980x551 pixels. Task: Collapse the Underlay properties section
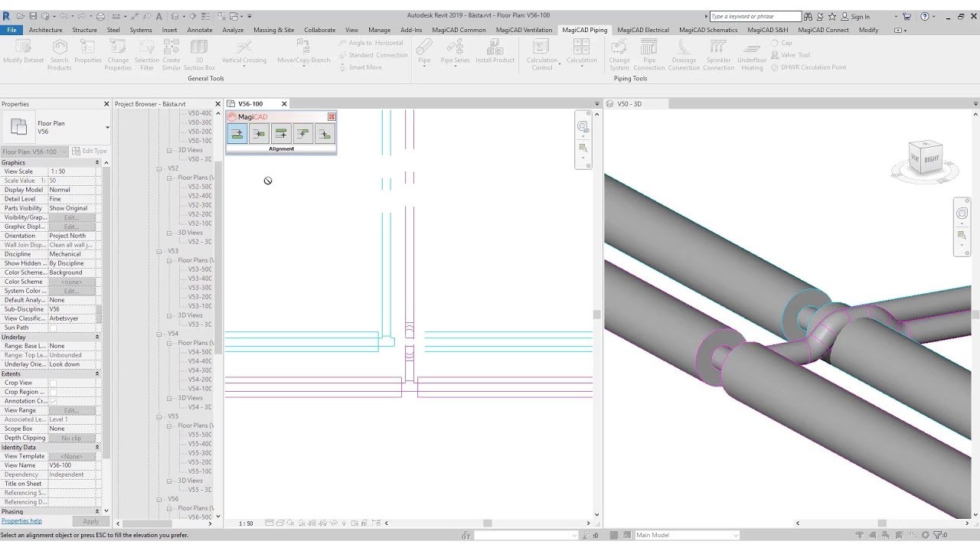(x=97, y=337)
